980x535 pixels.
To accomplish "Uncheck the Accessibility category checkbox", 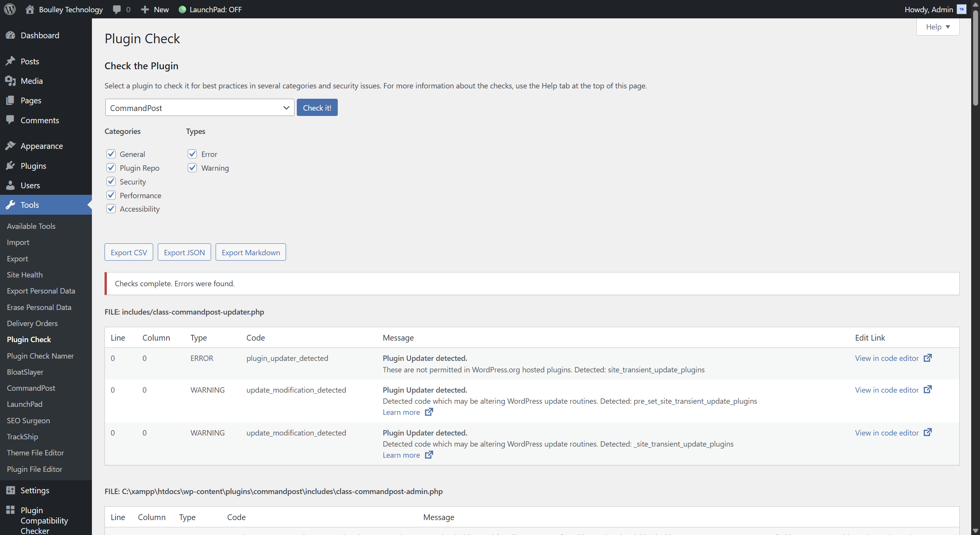I will 111,209.
